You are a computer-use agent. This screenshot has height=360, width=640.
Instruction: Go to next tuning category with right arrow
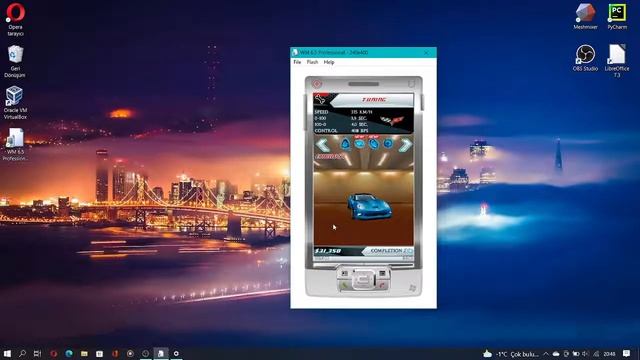[405, 144]
